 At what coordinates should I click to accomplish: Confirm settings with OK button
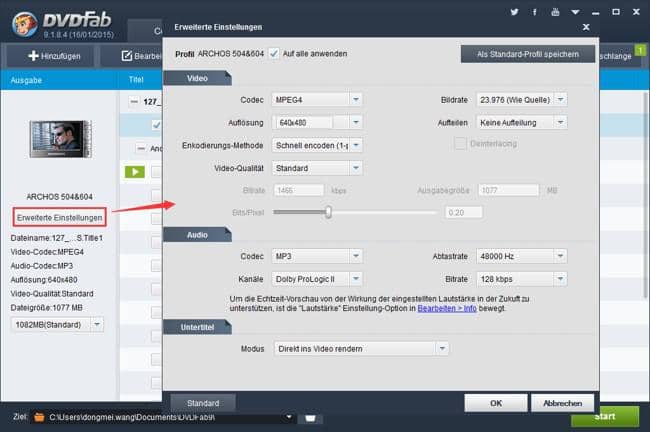[x=496, y=403]
